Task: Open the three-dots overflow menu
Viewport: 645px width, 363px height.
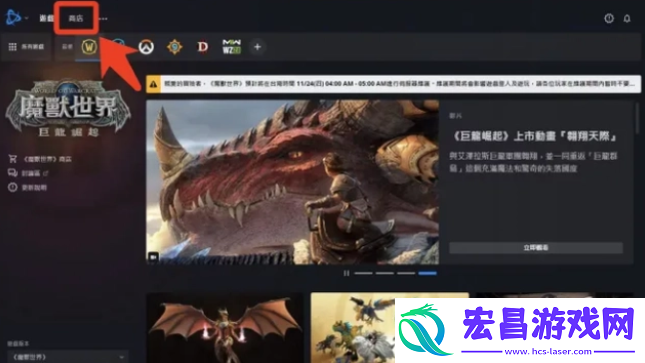Action: tap(103, 19)
